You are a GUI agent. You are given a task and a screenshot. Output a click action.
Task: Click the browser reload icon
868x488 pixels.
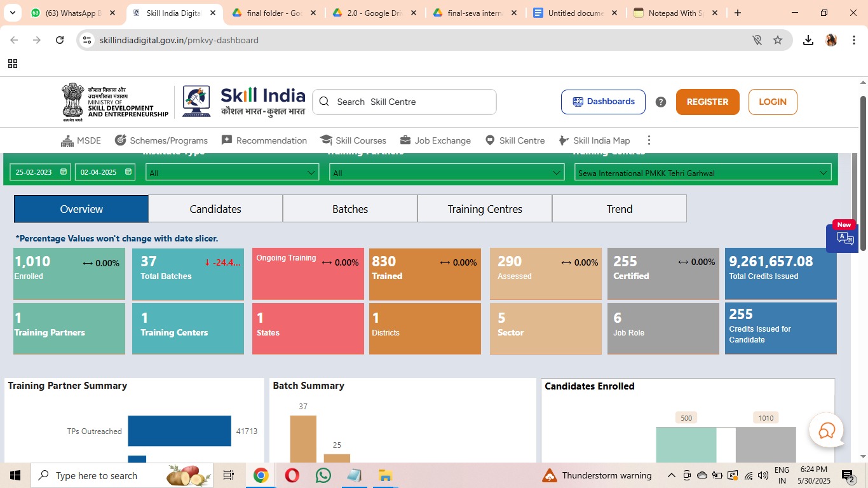pyautogui.click(x=60, y=40)
